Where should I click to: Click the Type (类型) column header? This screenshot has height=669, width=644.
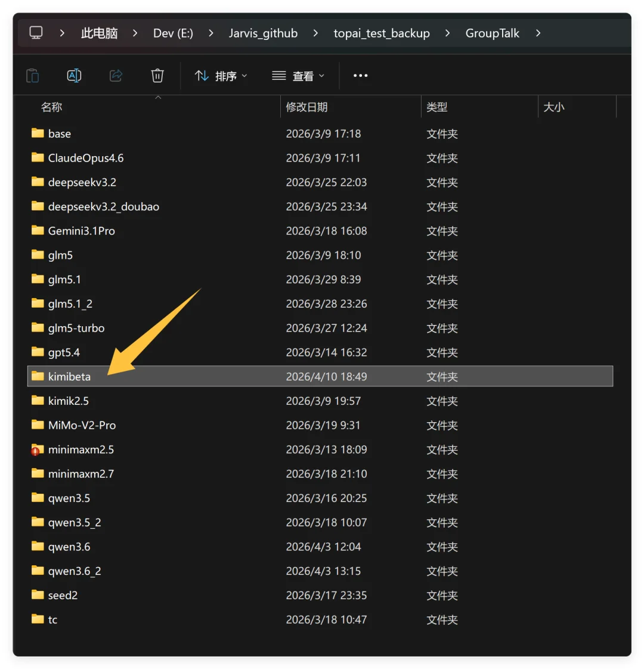click(x=437, y=107)
